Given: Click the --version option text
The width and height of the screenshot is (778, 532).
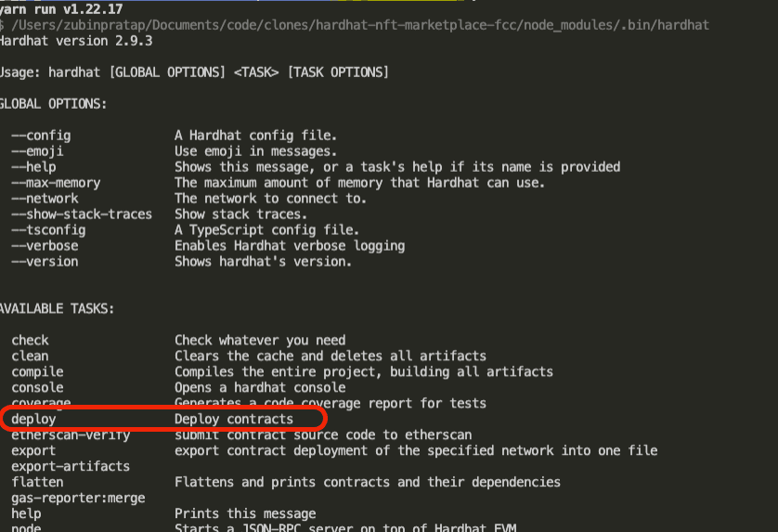Looking at the screenshot, I should pos(45,262).
